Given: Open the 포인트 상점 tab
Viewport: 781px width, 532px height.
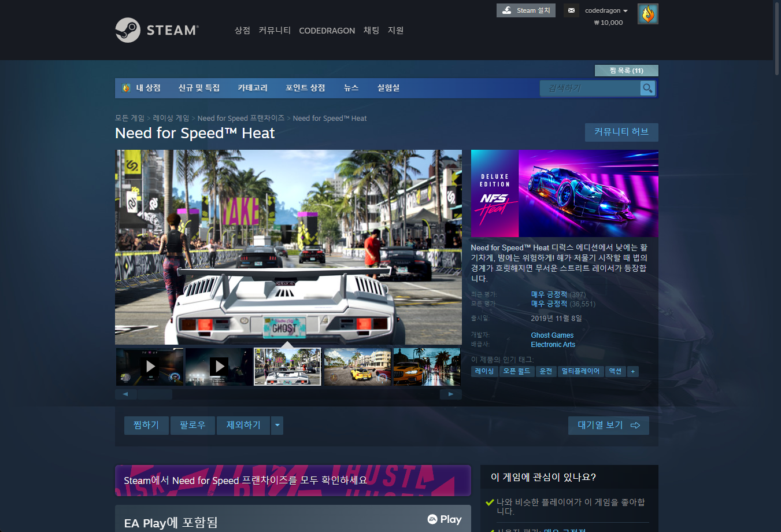Looking at the screenshot, I should tap(305, 88).
